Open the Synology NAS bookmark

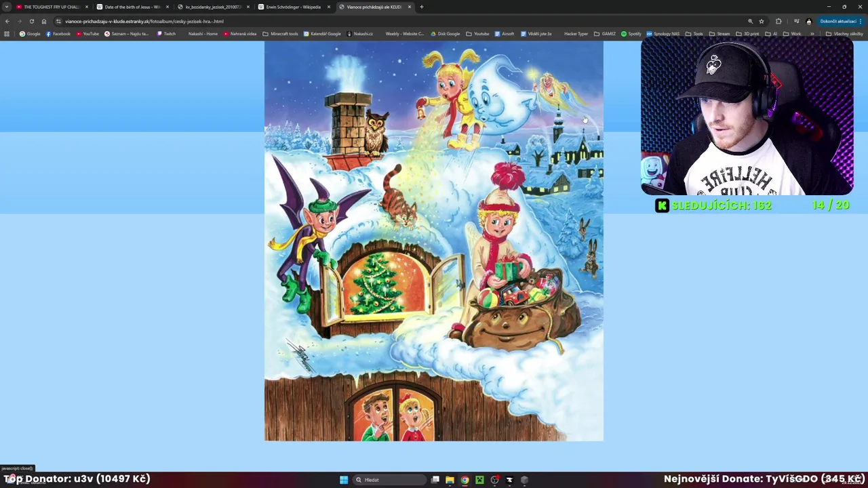pos(663,34)
